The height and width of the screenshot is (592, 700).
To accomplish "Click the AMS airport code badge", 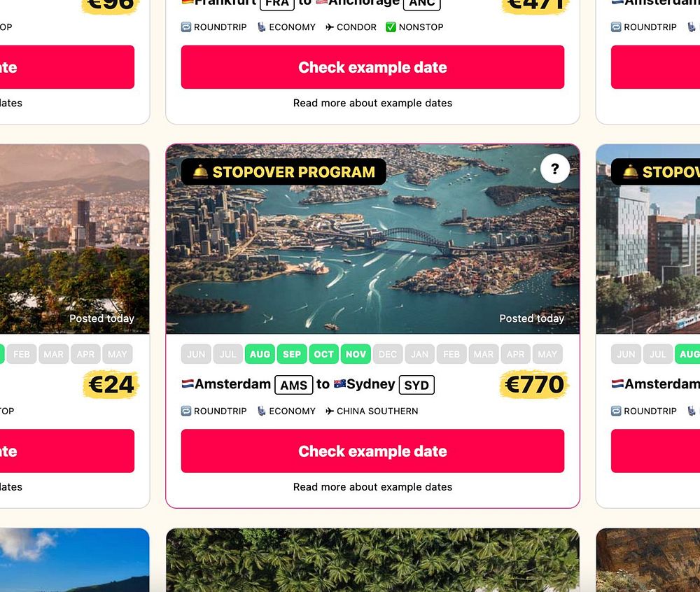I will click(294, 385).
